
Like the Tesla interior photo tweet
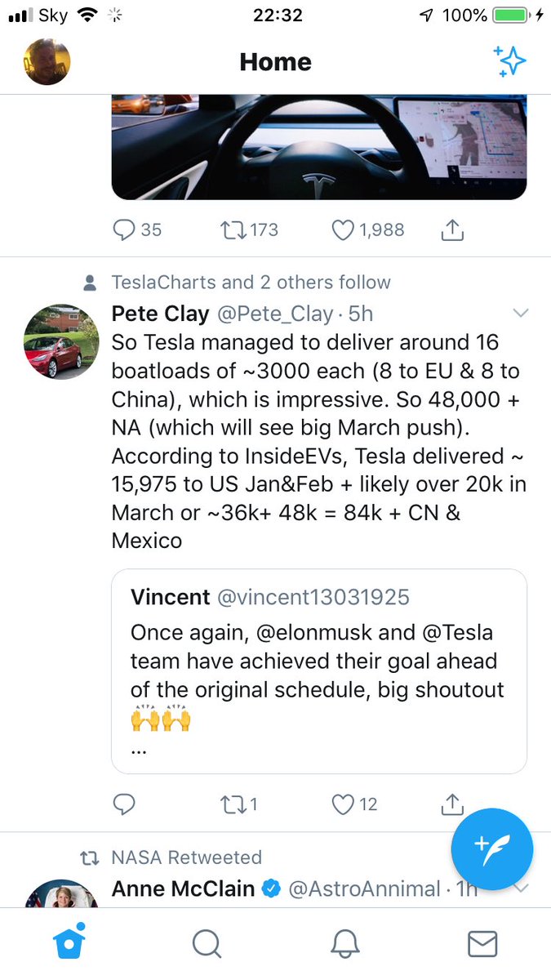[x=343, y=230]
